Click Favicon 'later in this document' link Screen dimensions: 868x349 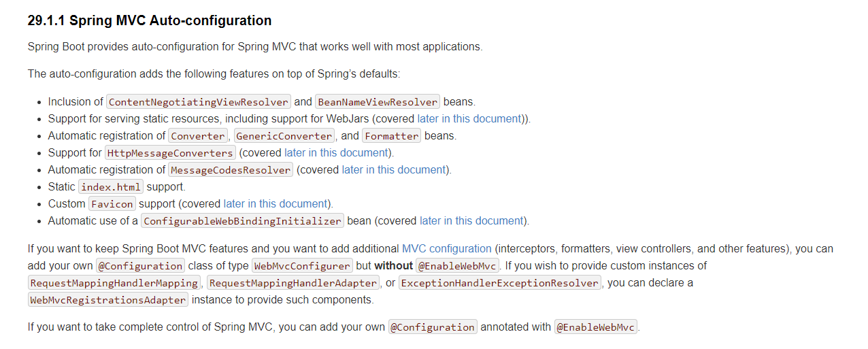click(275, 203)
